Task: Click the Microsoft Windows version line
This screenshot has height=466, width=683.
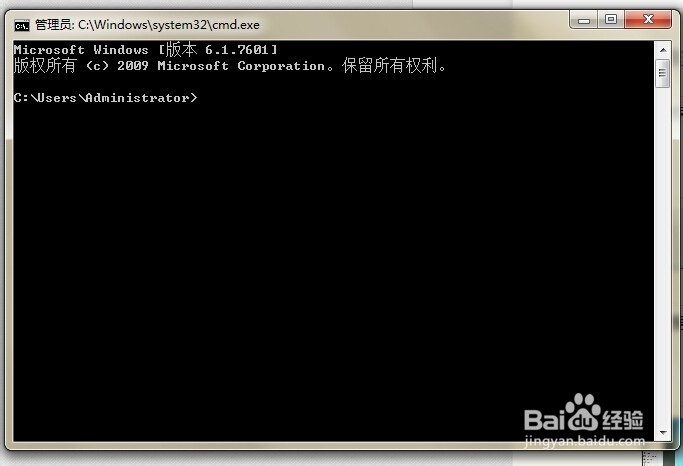Action: [x=145, y=50]
